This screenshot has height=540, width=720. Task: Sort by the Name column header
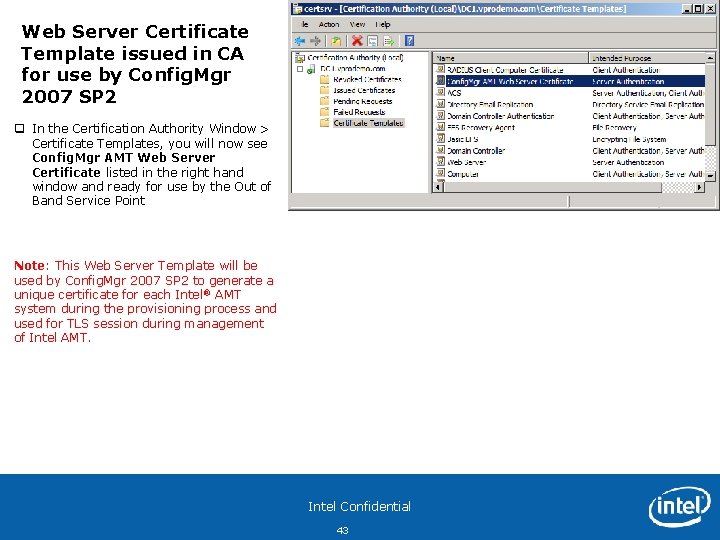coord(511,58)
